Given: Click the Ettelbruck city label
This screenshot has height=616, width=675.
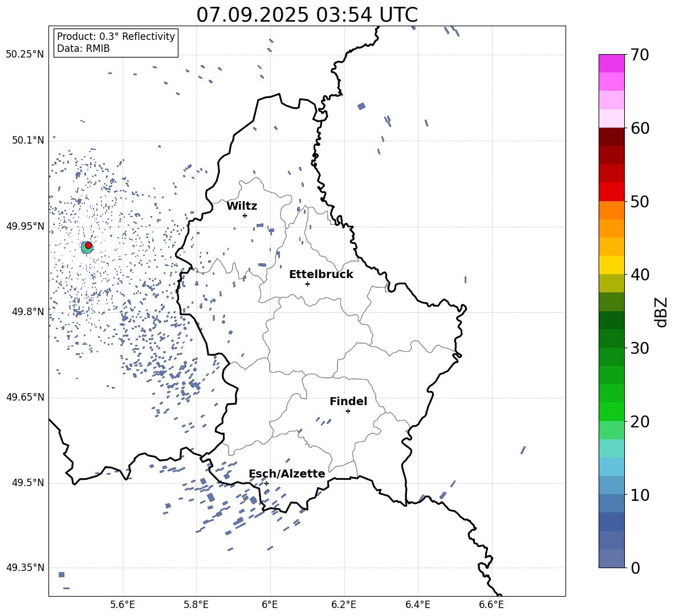Looking at the screenshot, I should click(321, 275).
